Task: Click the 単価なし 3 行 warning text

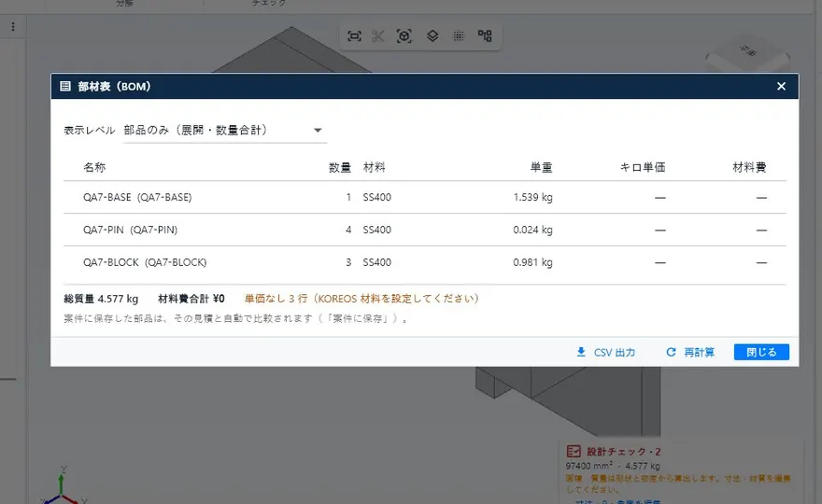Action: tap(361, 299)
